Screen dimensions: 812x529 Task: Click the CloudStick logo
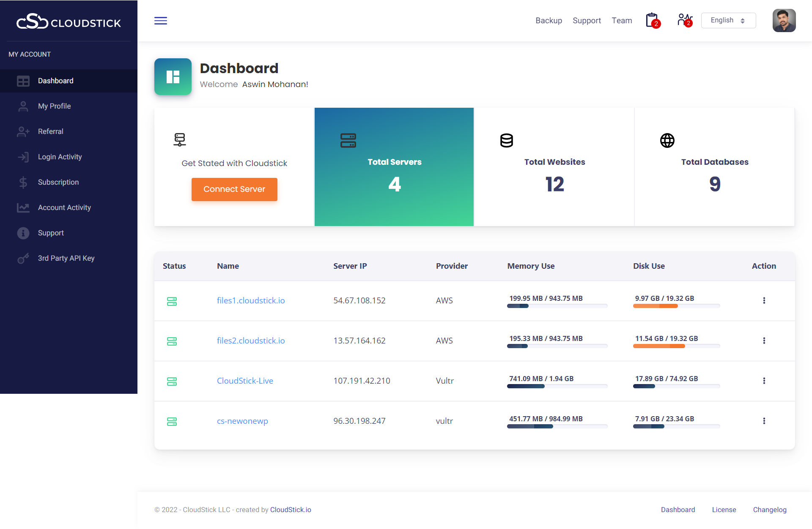(69, 22)
